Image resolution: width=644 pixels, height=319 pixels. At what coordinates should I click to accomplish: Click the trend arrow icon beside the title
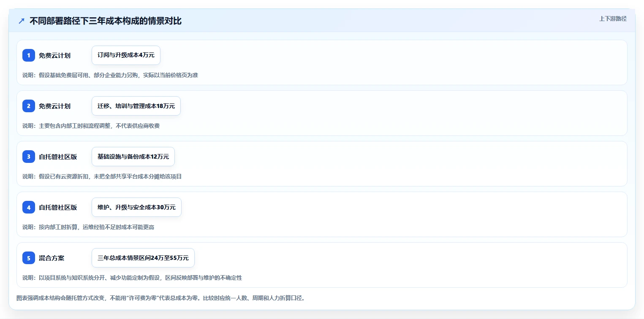tap(22, 21)
